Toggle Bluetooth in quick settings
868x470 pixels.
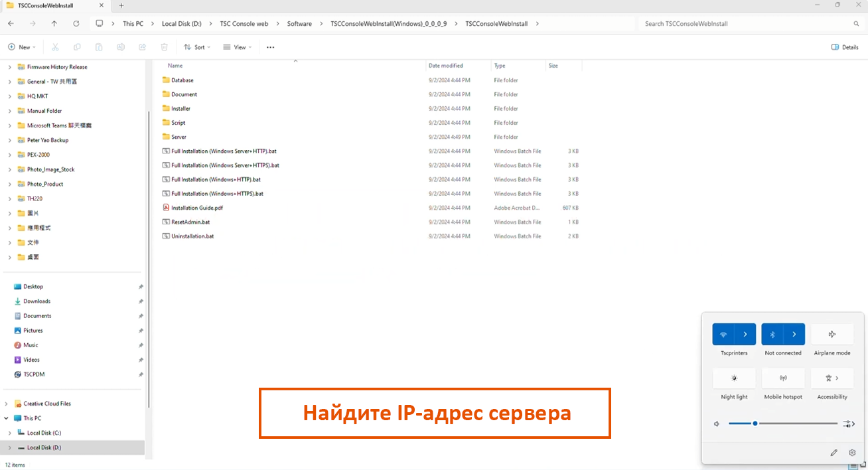click(x=772, y=335)
